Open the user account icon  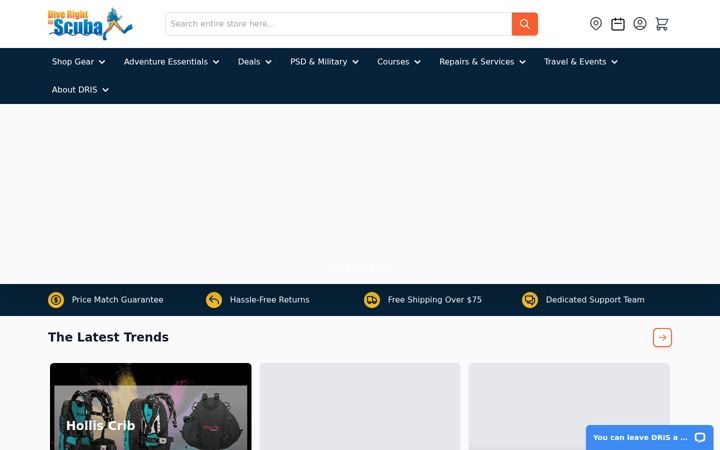(x=640, y=23)
